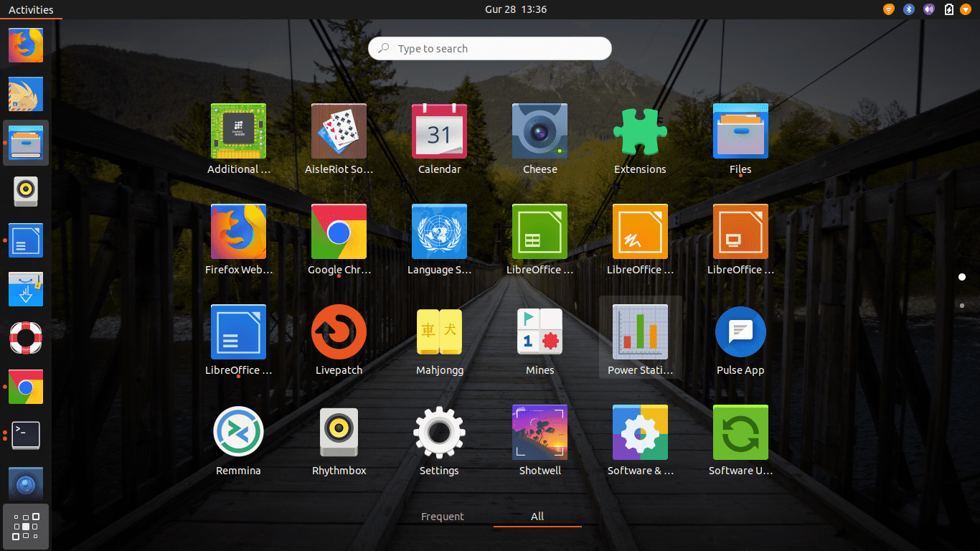980x551 pixels.
Task: Click the battery charging status icon
Action: (x=949, y=9)
